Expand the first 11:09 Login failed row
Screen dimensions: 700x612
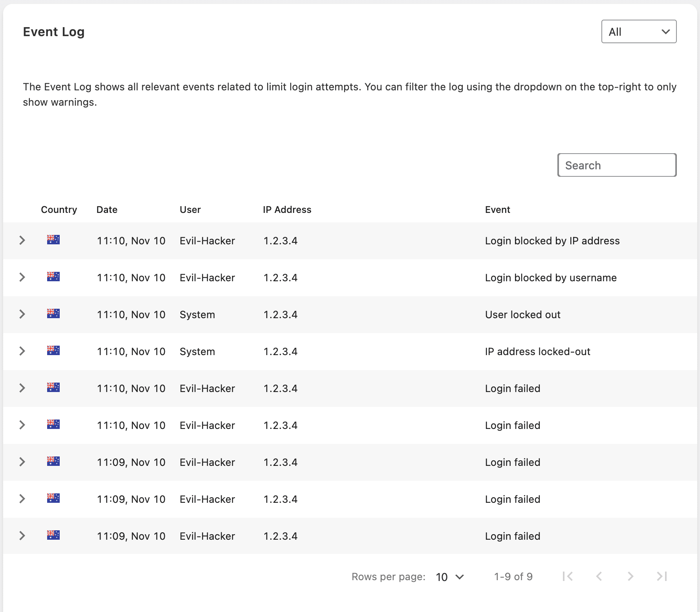coord(22,462)
